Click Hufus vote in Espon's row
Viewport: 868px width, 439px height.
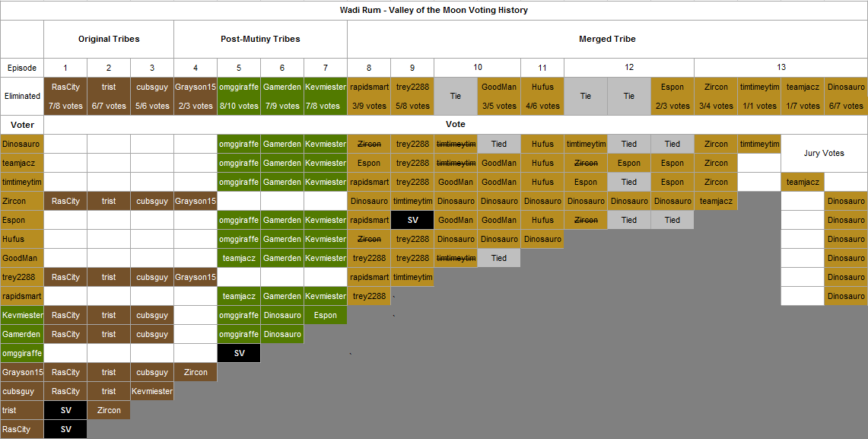[x=542, y=220]
